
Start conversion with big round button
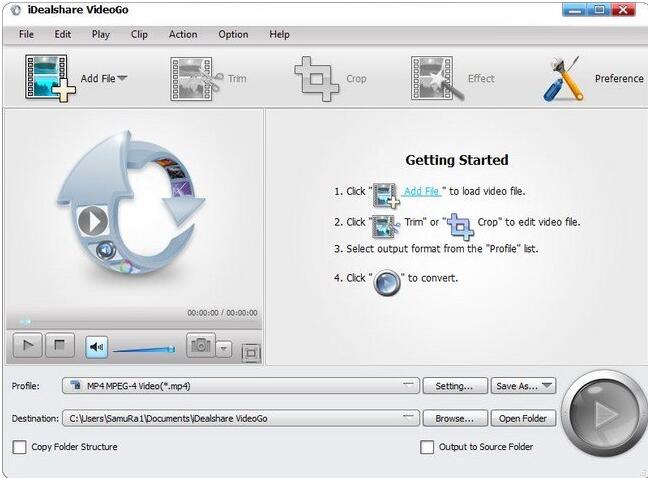click(604, 414)
